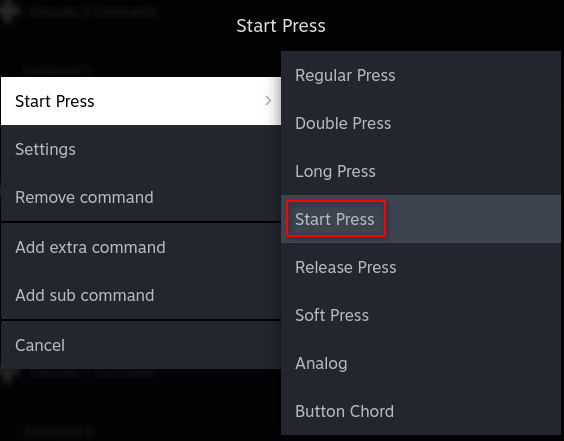Click the blurred text above the Start Press row
The height and width of the screenshot is (441, 564).
coord(58,70)
